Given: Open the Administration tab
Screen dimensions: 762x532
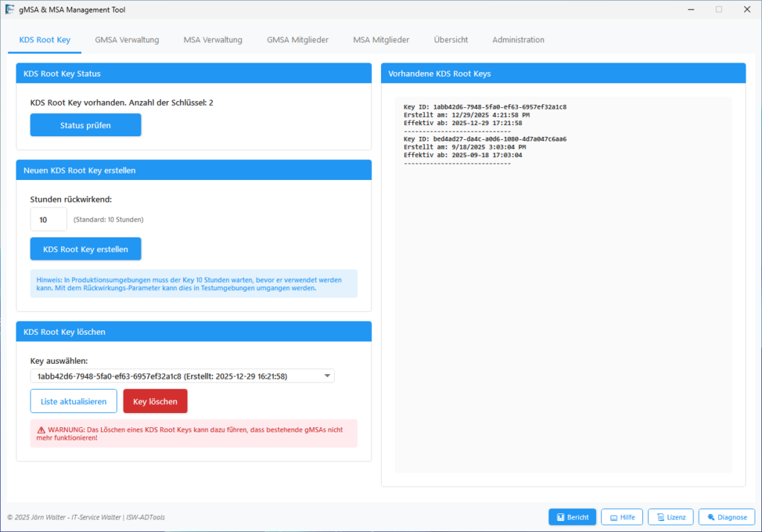Looking at the screenshot, I should click(518, 40).
